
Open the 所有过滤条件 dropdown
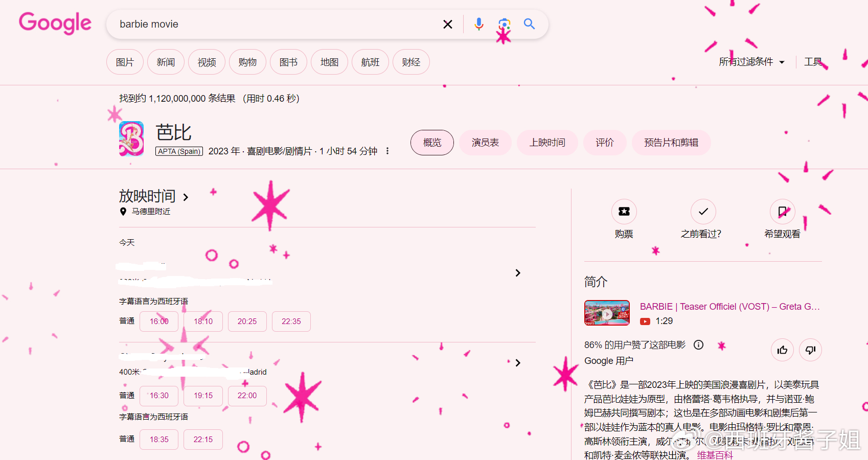751,62
